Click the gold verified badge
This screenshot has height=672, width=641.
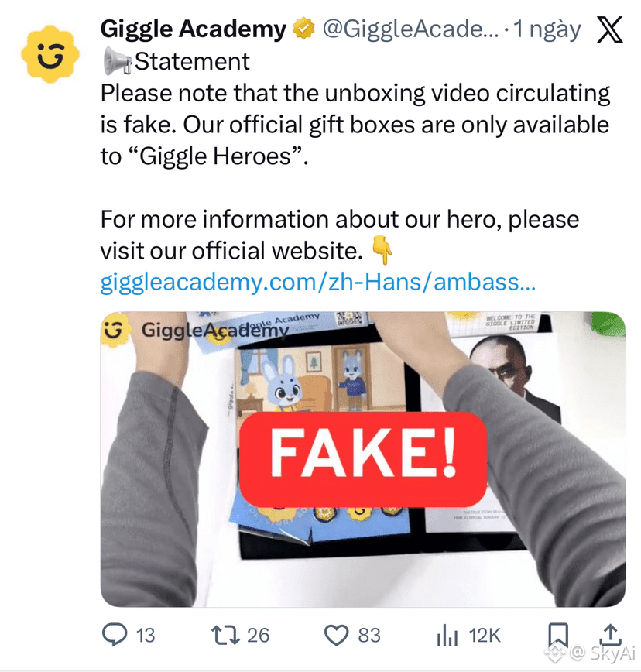click(303, 29)
